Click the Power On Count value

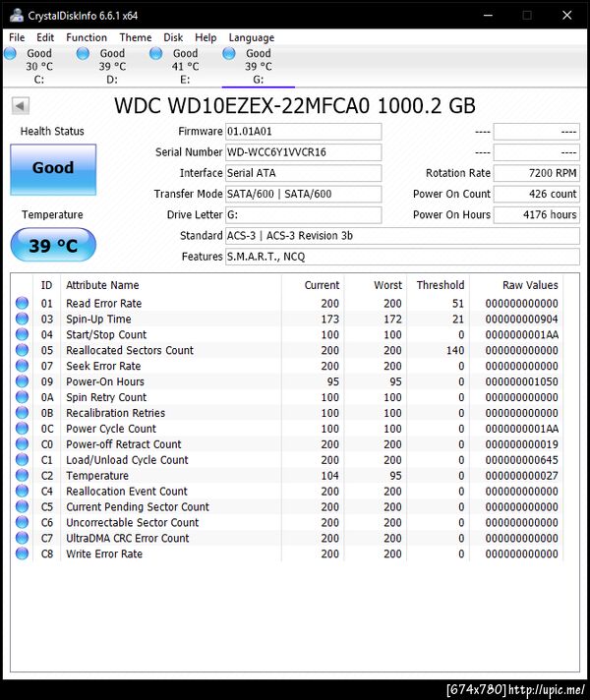tap(536, 195)
